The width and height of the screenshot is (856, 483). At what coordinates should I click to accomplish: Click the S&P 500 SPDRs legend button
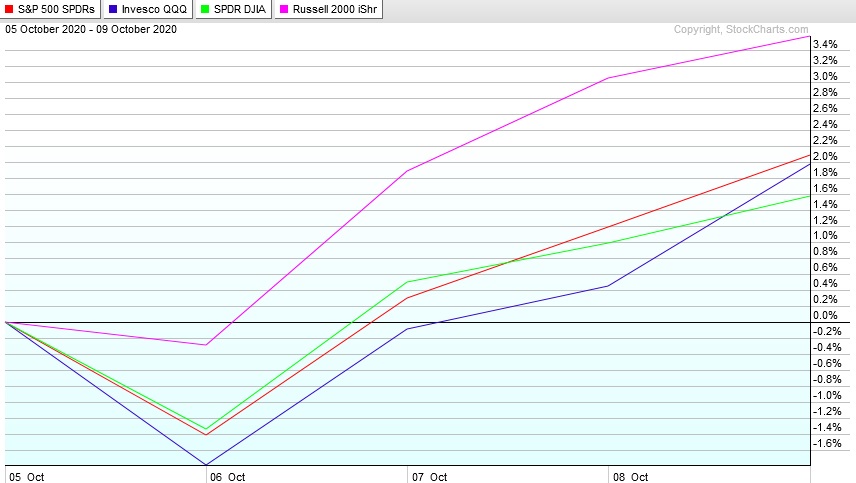[x=50, y=9]
